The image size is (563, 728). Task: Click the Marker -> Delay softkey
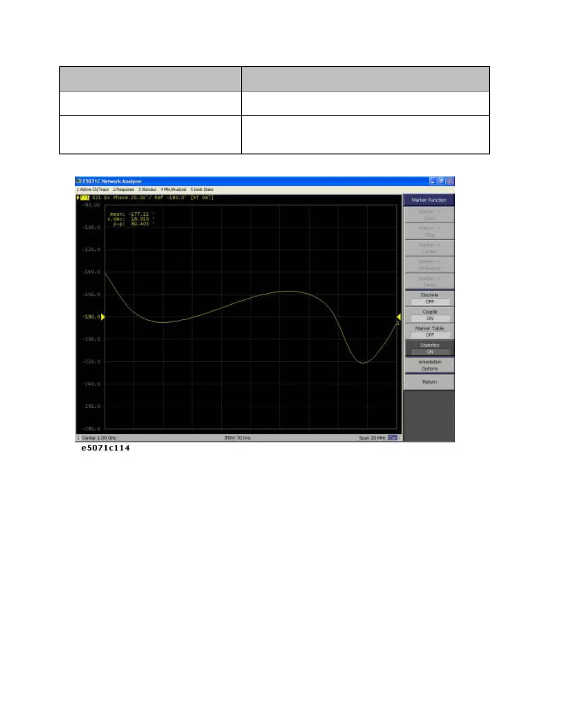[429, 281]
